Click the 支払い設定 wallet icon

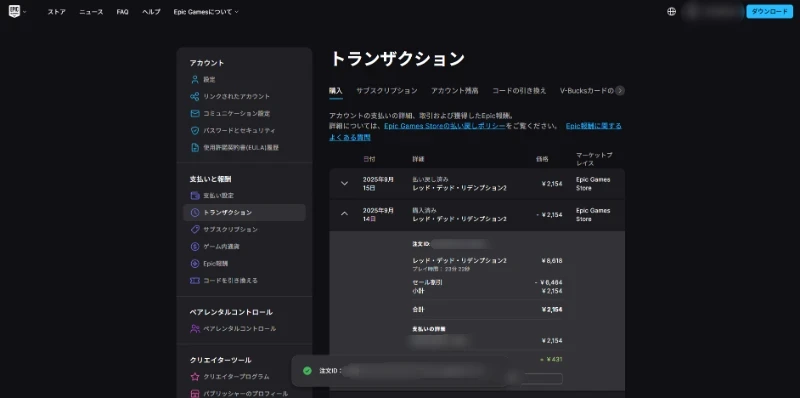tap(194, 195)
